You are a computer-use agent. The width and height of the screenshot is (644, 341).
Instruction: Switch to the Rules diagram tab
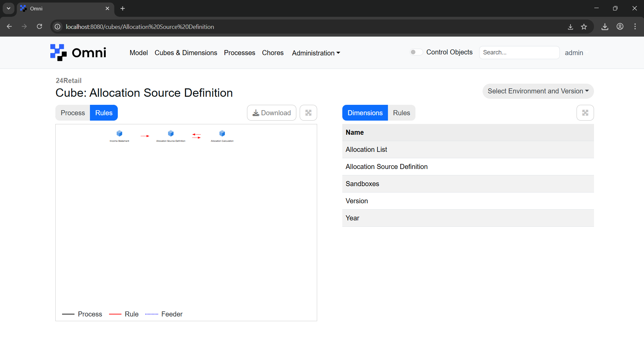coord(104,113)
